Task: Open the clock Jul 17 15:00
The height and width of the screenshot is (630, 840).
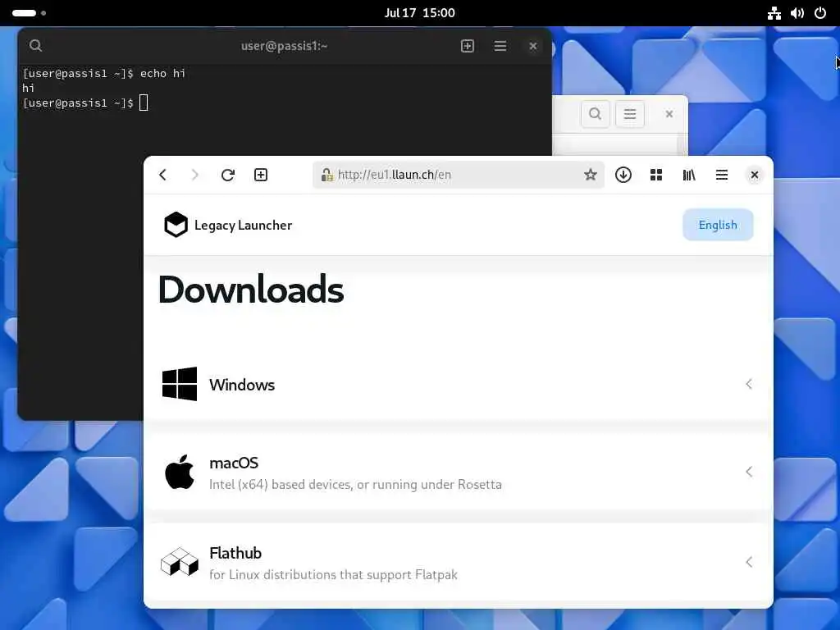Action: point(419,13)
